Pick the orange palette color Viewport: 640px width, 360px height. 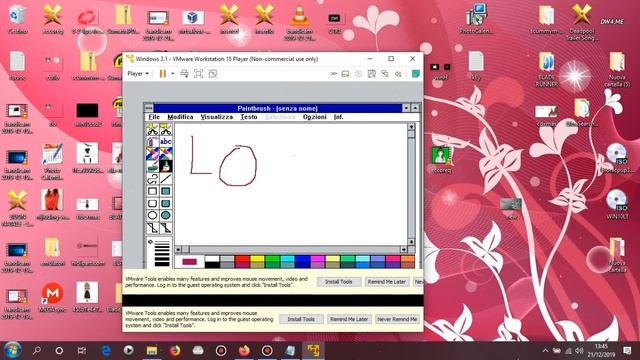pyautogui.click(x=408, y=259)
